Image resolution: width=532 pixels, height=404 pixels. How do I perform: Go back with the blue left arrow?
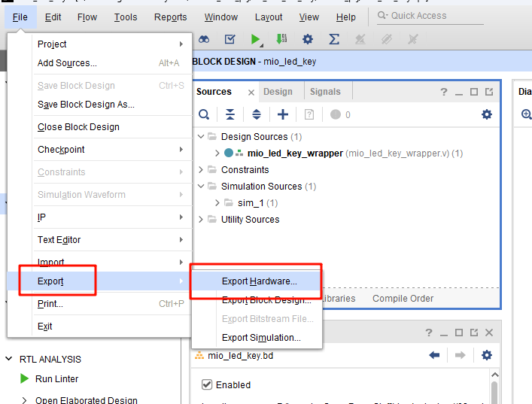pos(434,355)
